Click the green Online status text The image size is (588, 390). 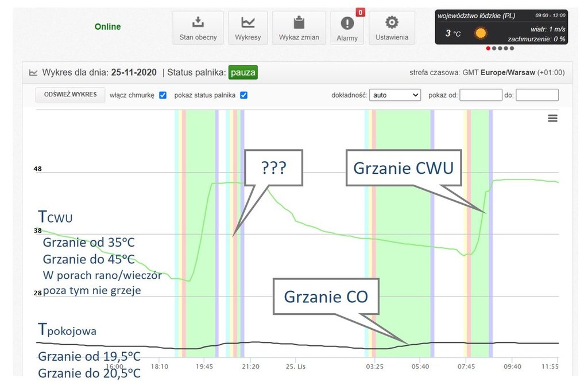tap(107, 27)
